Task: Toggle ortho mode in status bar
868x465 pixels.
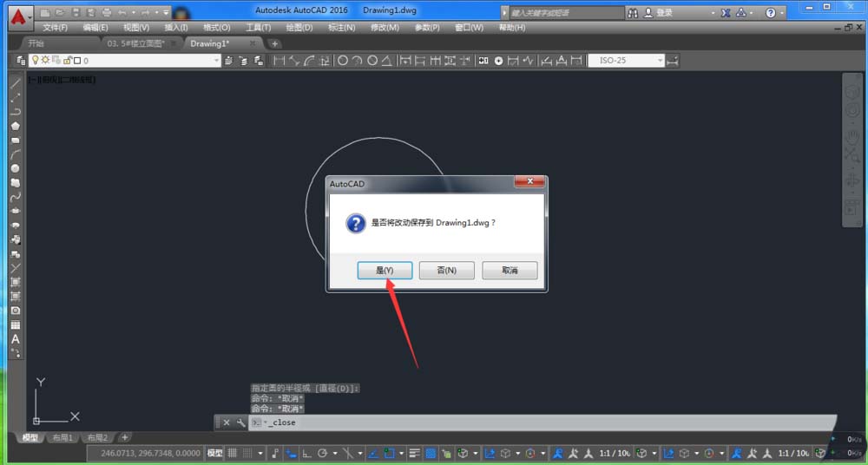Action: [306, 454]
